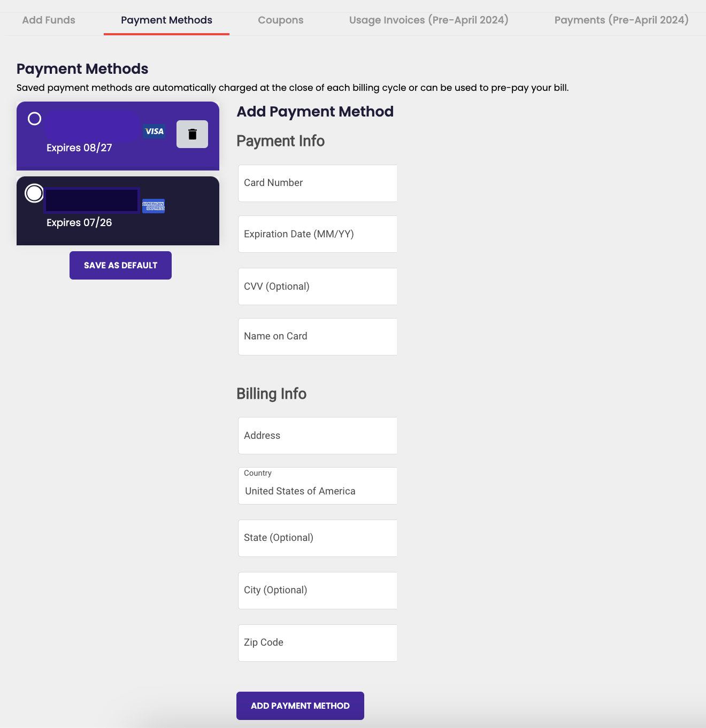Click the Add Payment Method button
The image size is (706, 728).
click(300, 706)
